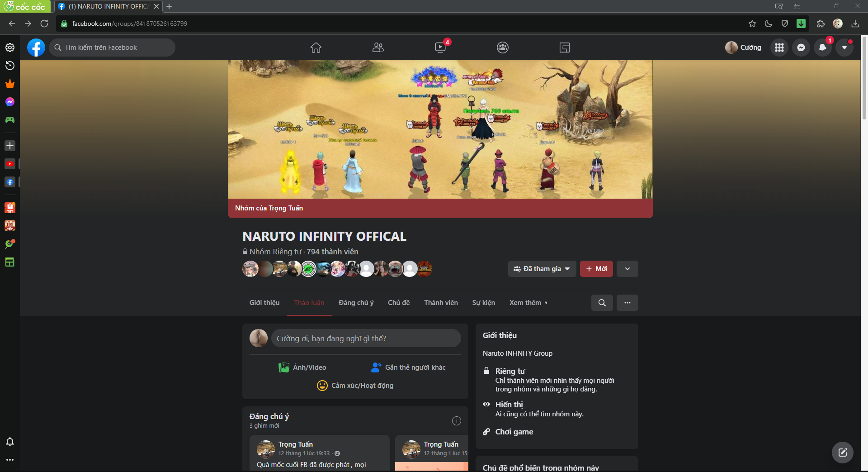Image resolution: width=868 pixels, height=472 pixels.
Task: Open the green download extension icon
Action: 801,24
